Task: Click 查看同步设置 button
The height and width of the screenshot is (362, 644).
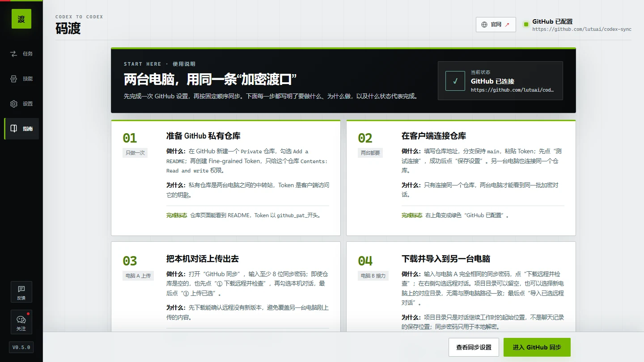Action: [x=474, y=347]
